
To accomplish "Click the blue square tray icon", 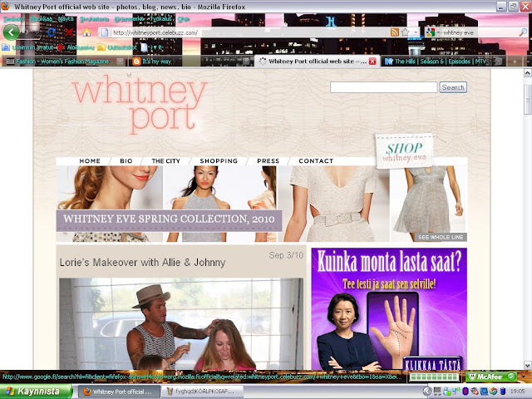I will point(484,392).
